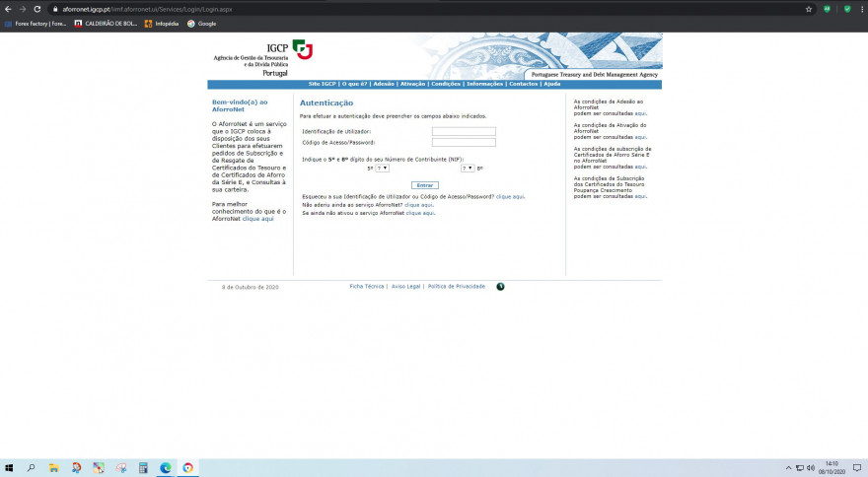This screenshot has height=477, width=868.
Task: Open the Contactos menu item
Action: pos(523,84)
